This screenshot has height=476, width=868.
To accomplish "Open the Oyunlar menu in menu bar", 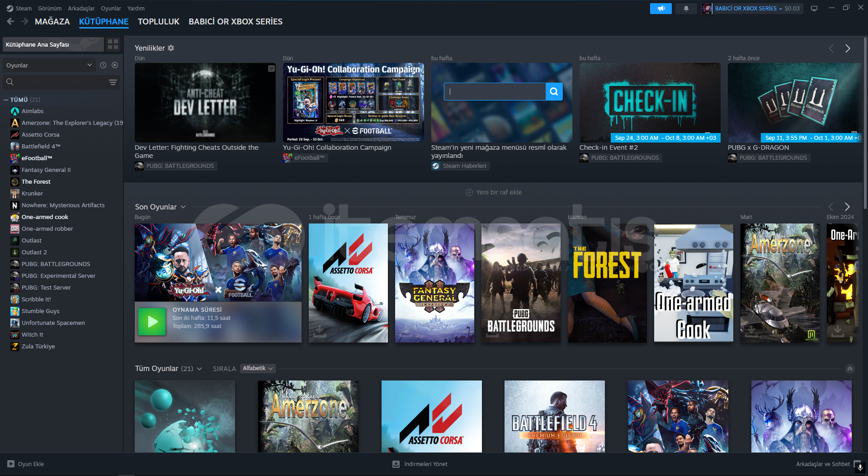I will 111,9.
